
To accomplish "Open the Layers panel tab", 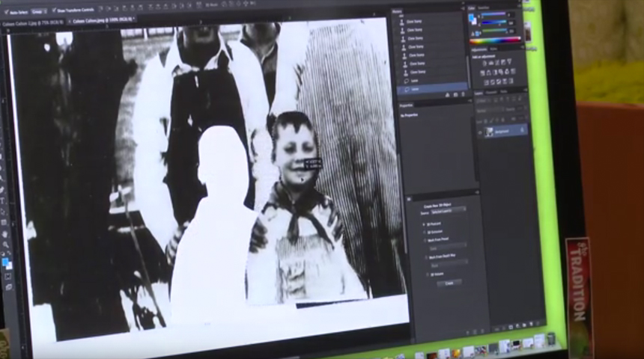I will pos(479,93).
